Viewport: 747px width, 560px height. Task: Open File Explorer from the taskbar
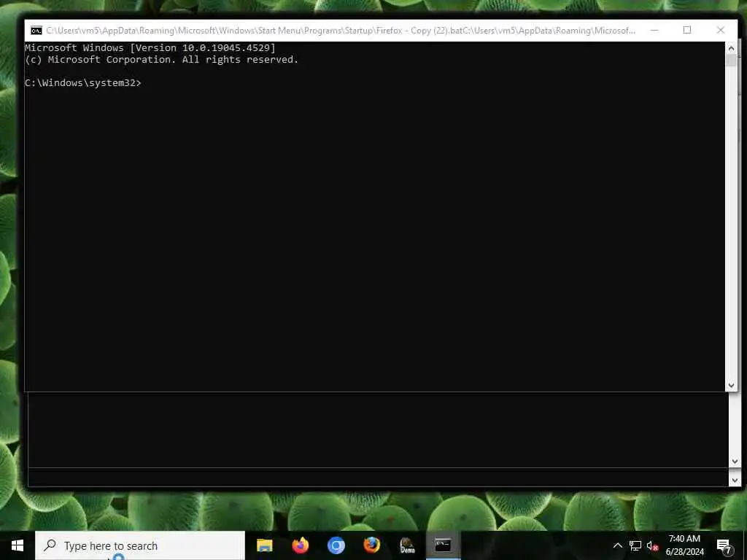(264, 545)
